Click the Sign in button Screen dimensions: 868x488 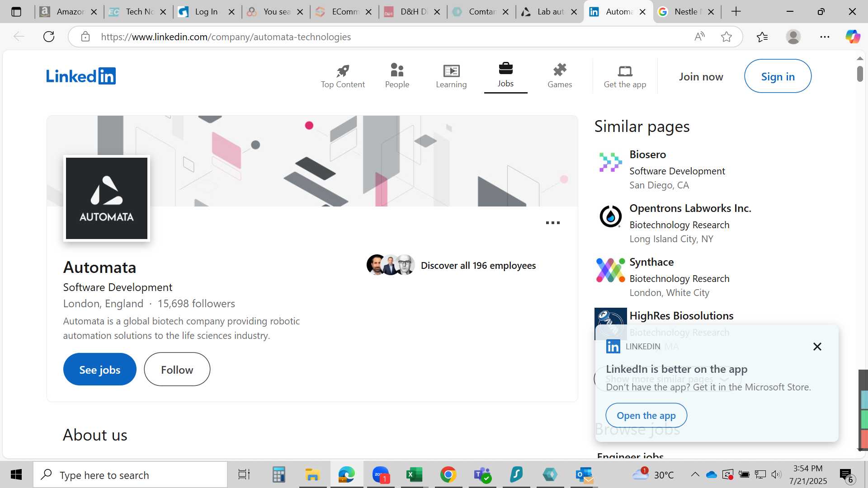click(778, 76)
